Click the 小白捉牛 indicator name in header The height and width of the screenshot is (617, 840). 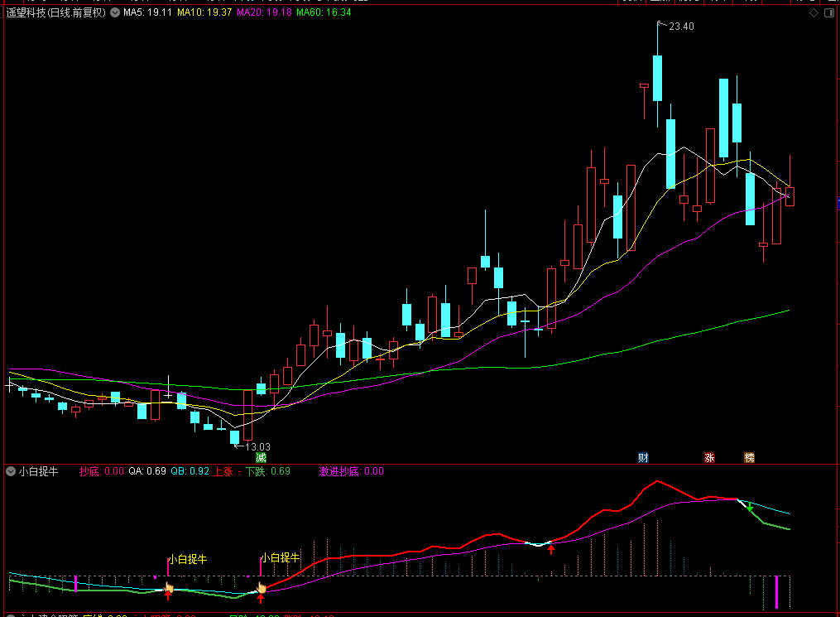pos(39,472)
